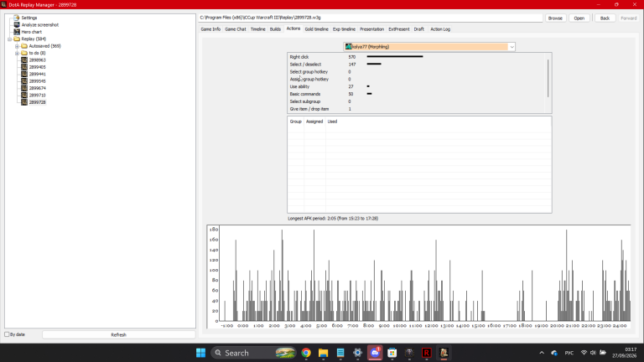Image resolution: width=644 pixels, height=362 pixels.
Task: Click the Group column header
Action: coord(295,122)
